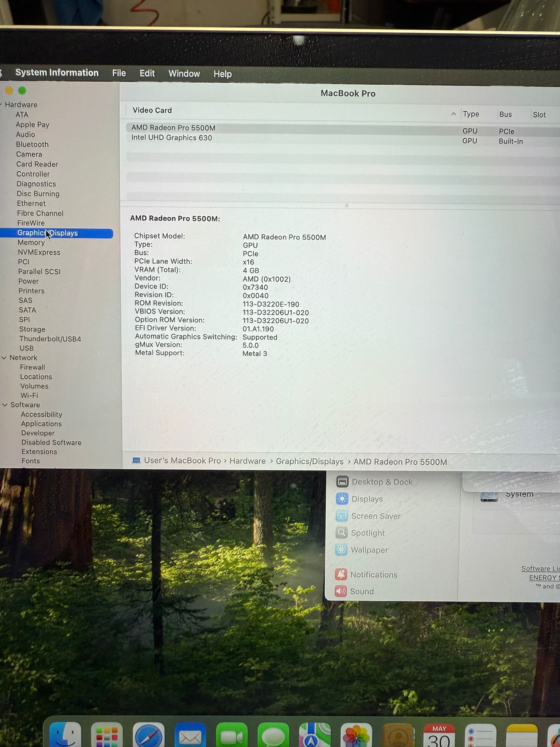Click the Desktop & Dock icon in Settings

[x=342, y=481]
